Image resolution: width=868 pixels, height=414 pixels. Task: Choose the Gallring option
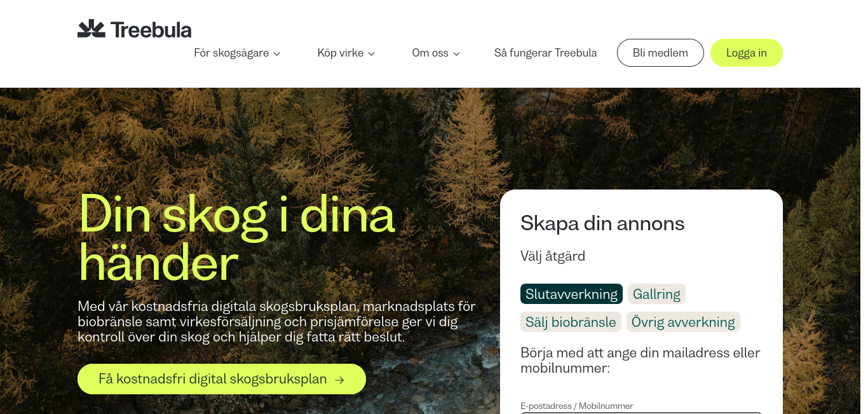pos(656,294)
